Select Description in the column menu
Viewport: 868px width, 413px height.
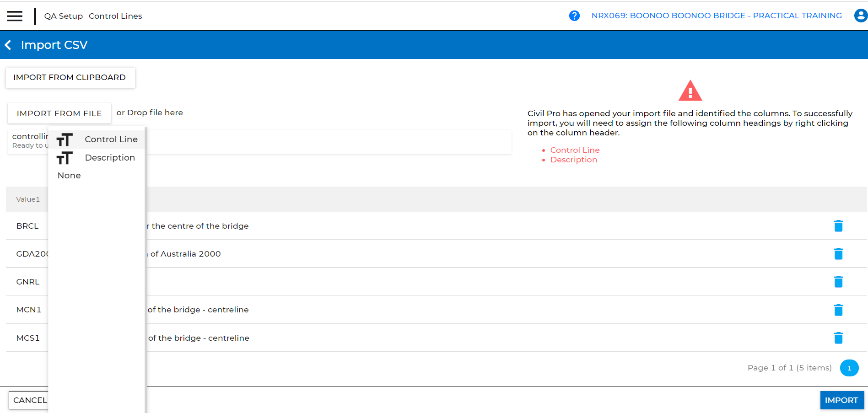(110, 158)
